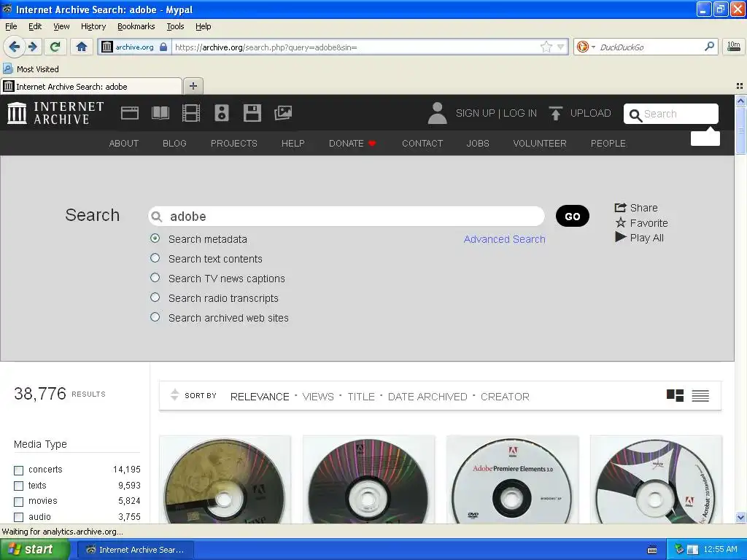This screenshot has width=747, height=560.
Task: Toggle sort direction arrows icon
Action: [174, 394]
